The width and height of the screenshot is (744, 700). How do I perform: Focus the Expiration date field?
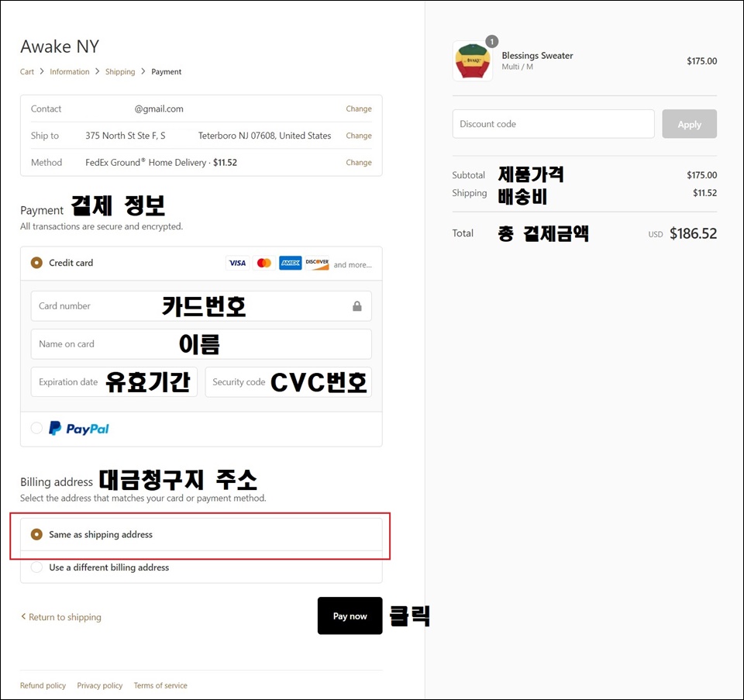point(114,382)
